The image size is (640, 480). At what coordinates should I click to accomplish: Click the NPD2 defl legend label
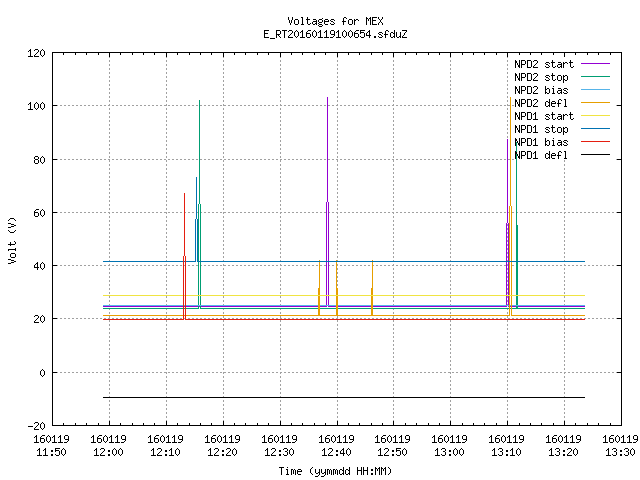click(x=541, y=103)
